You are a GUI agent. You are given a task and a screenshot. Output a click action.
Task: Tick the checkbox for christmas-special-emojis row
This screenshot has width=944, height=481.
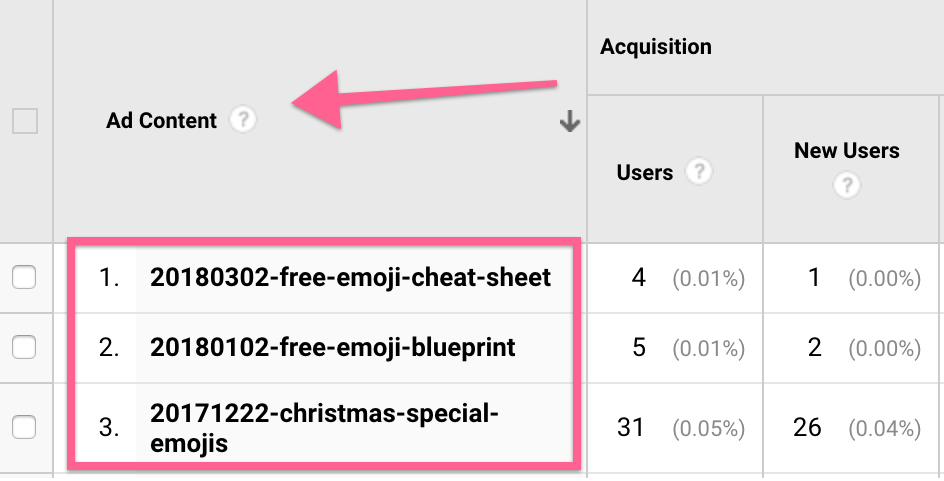click(x=24, y=427)
